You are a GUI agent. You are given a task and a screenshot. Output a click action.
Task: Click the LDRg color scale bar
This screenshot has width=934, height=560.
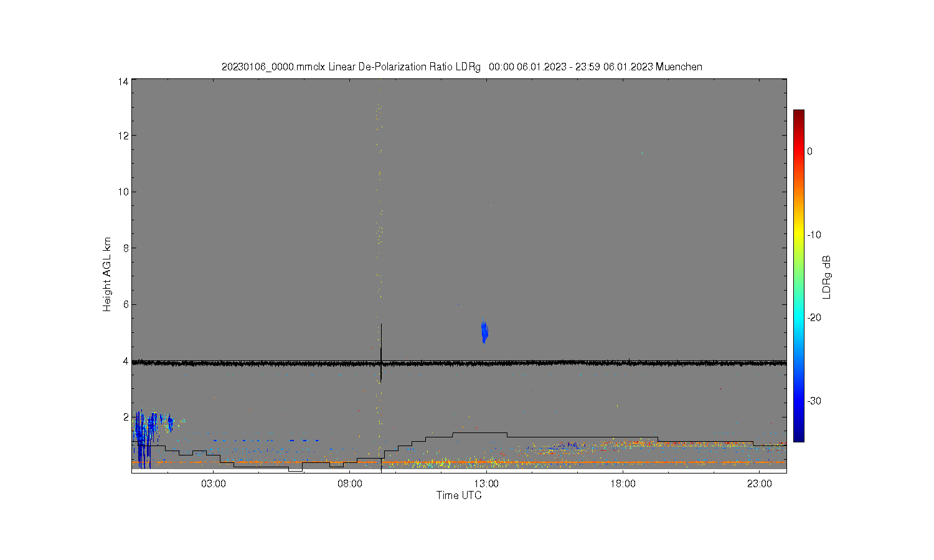[798, 276]
